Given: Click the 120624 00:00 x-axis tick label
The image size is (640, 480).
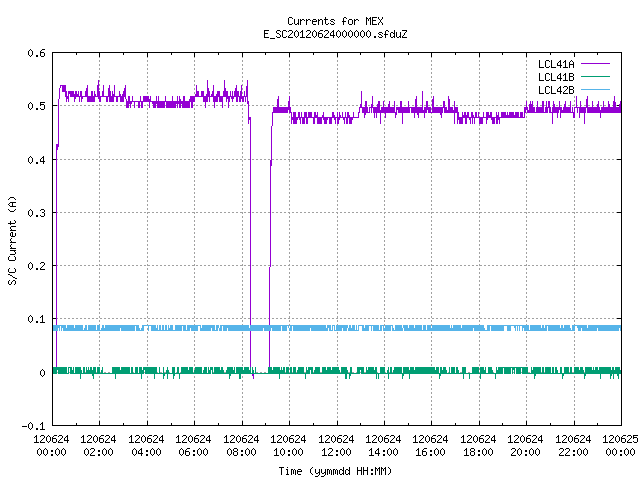Looking at the screenshot, I should coord(51,445).
